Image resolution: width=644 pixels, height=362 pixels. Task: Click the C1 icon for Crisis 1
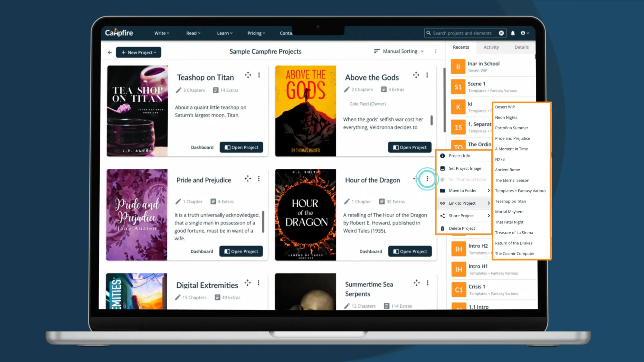tap(459, 290)
